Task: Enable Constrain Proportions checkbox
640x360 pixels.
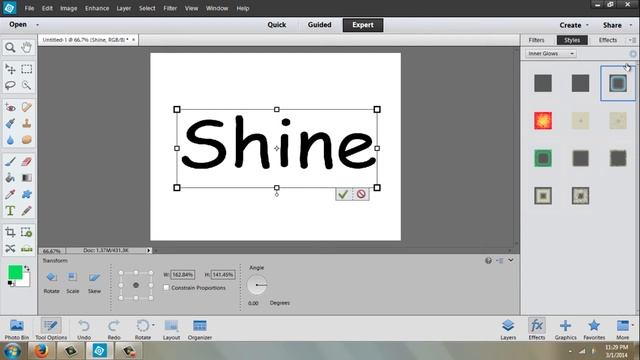Action: point(167,288)
